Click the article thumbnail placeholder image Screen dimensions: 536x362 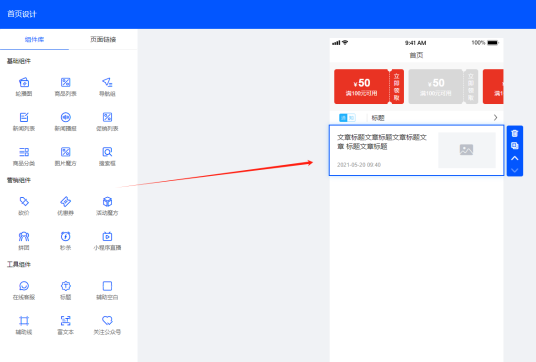coord(467,150)
